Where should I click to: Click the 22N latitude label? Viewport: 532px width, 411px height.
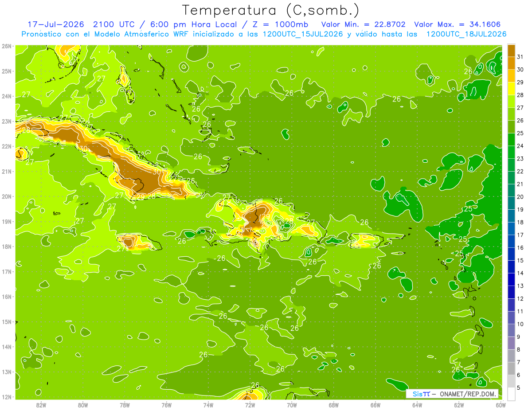[6, 146]
